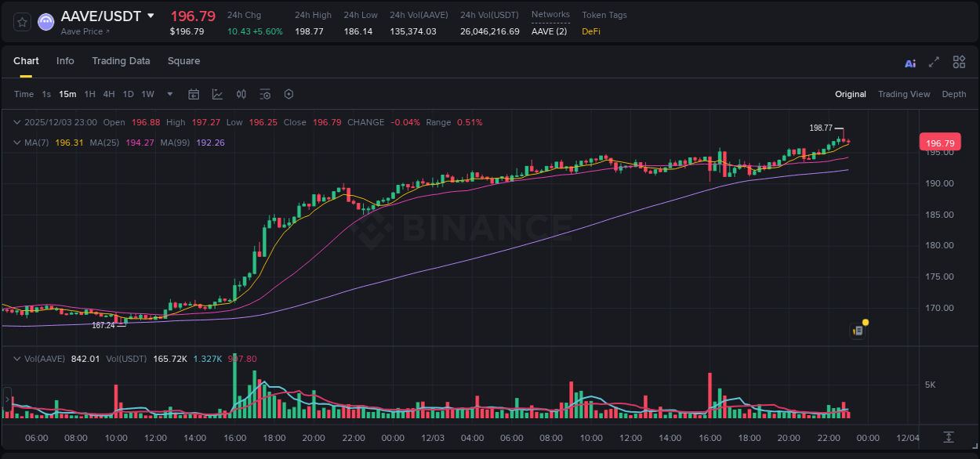Select the AI analysis icon
Viewport: 980px width, 459px height.
coord(909,61)
